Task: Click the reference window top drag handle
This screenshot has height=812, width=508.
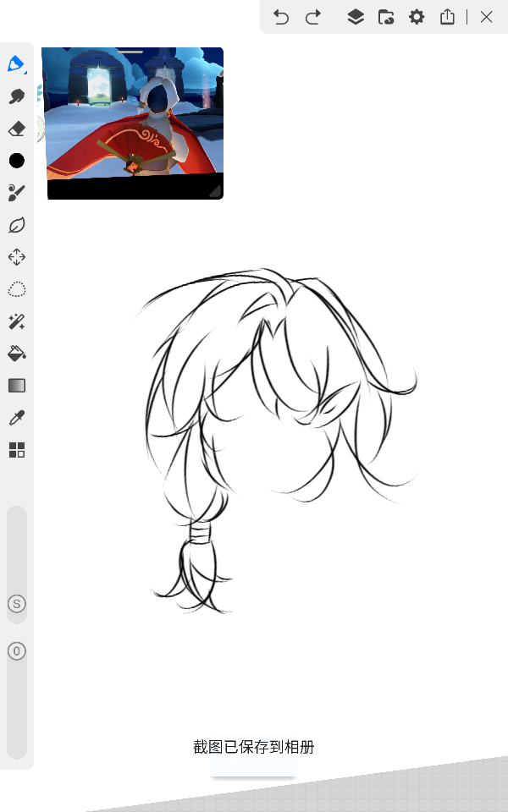Action: (130, 52)
